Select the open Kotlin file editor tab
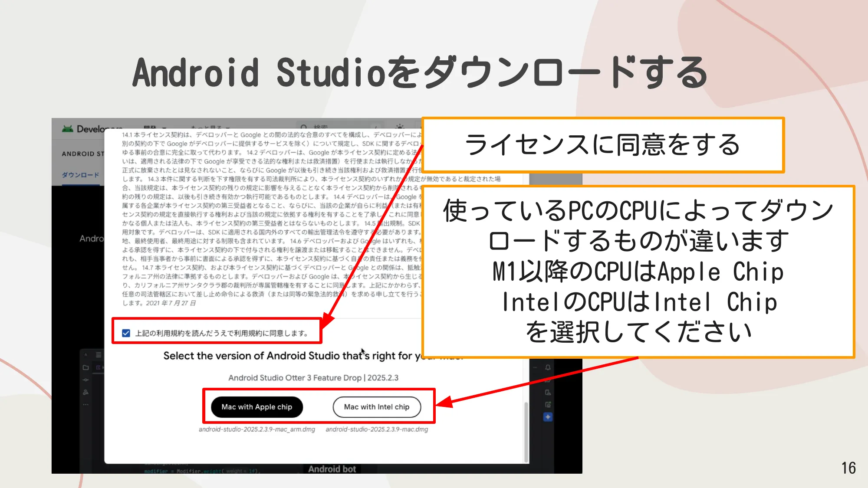This screenshot has height=488, width=868. 99,367
